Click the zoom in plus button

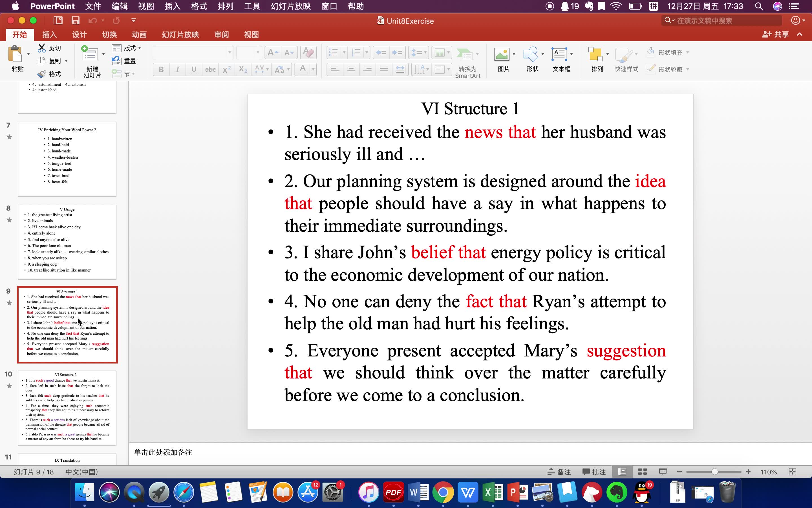click(x=748, y=472)
